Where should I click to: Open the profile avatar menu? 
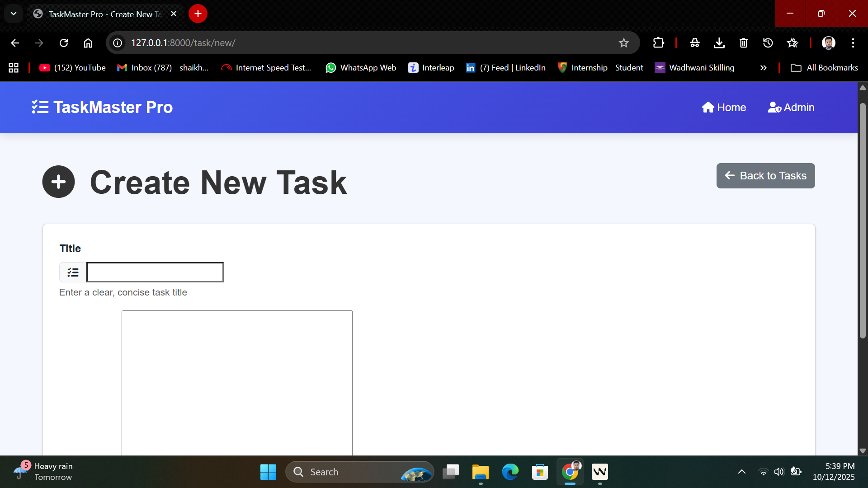click(829, 43)
